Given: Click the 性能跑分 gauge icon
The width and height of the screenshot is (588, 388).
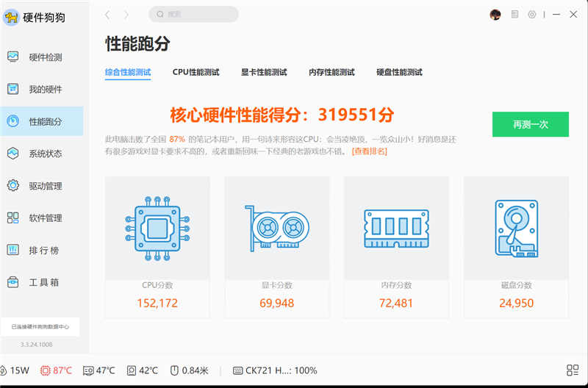Looking at the screenshot, I should (x=12, y=121).
